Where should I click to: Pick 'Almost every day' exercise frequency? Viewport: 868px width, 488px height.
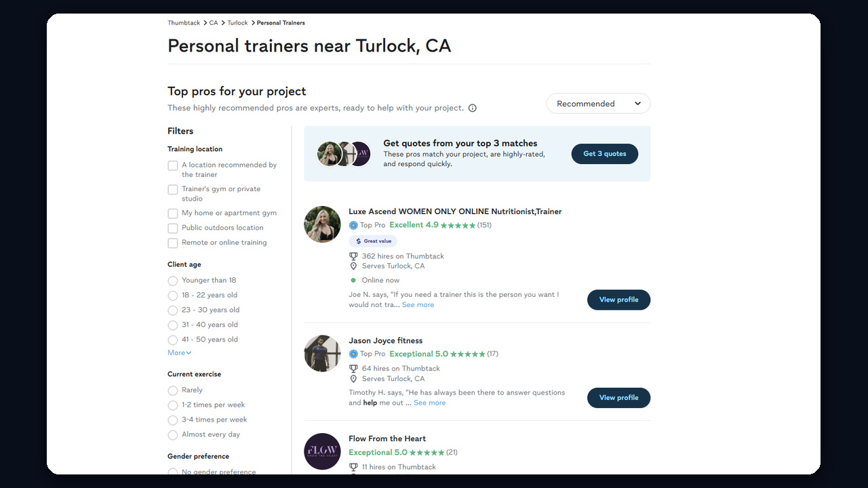point(173,435)
